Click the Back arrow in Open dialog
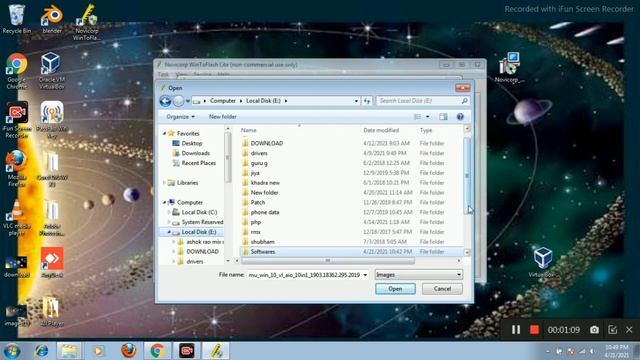The image size is (640, 360). pos(165,101)
